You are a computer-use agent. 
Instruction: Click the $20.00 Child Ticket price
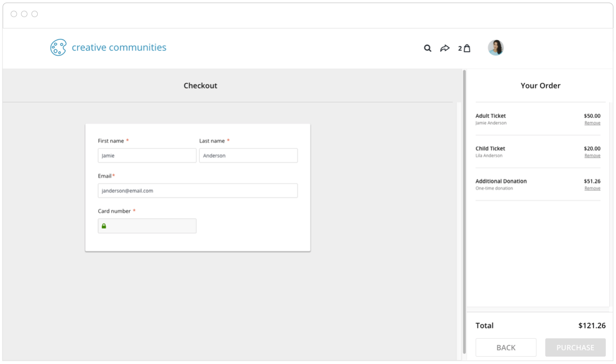592,148
